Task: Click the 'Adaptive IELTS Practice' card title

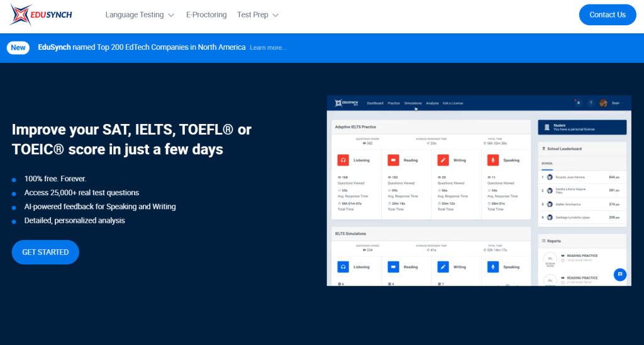Action: pyautogui.click(x=355, y=127)
